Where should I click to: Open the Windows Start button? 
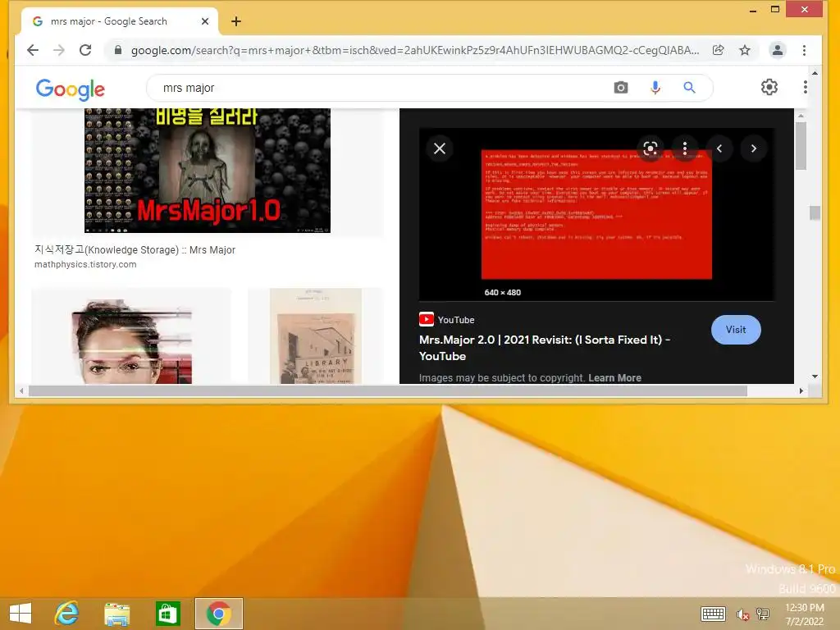tap(21, 614)
